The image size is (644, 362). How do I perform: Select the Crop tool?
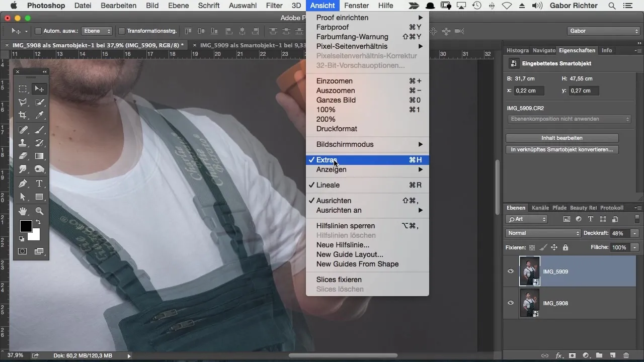(x=23, y=115)
